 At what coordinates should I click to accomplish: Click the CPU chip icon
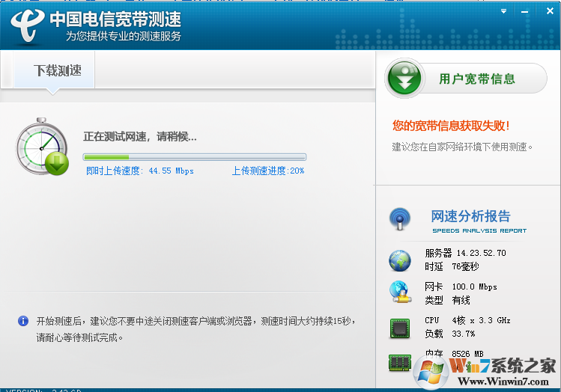tap(400, 328)
